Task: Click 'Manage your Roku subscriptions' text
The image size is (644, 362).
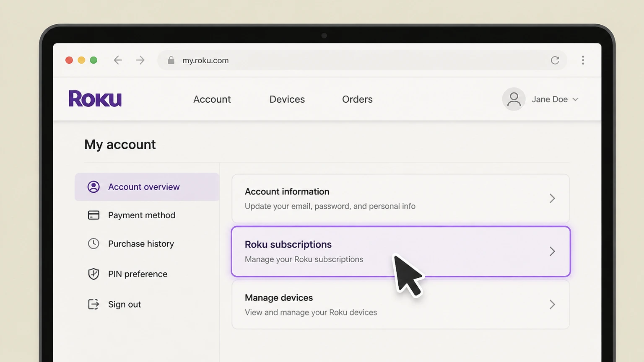Action: coord(304,259)
